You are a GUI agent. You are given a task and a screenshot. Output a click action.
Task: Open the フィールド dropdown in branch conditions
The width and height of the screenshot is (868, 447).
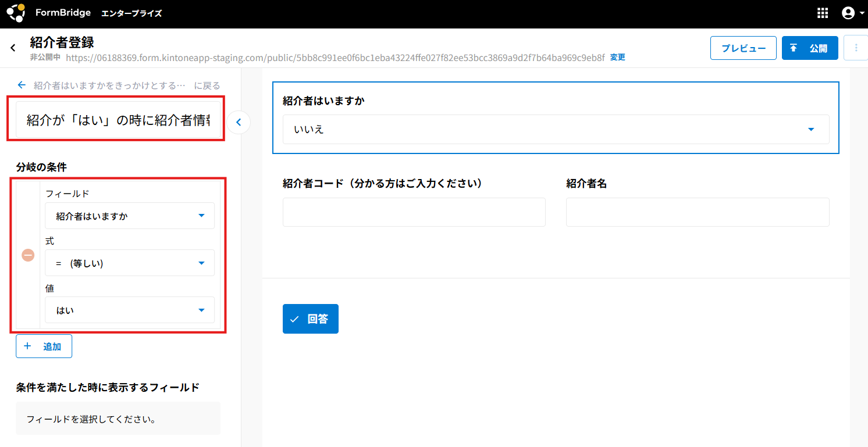coord(129,216)
